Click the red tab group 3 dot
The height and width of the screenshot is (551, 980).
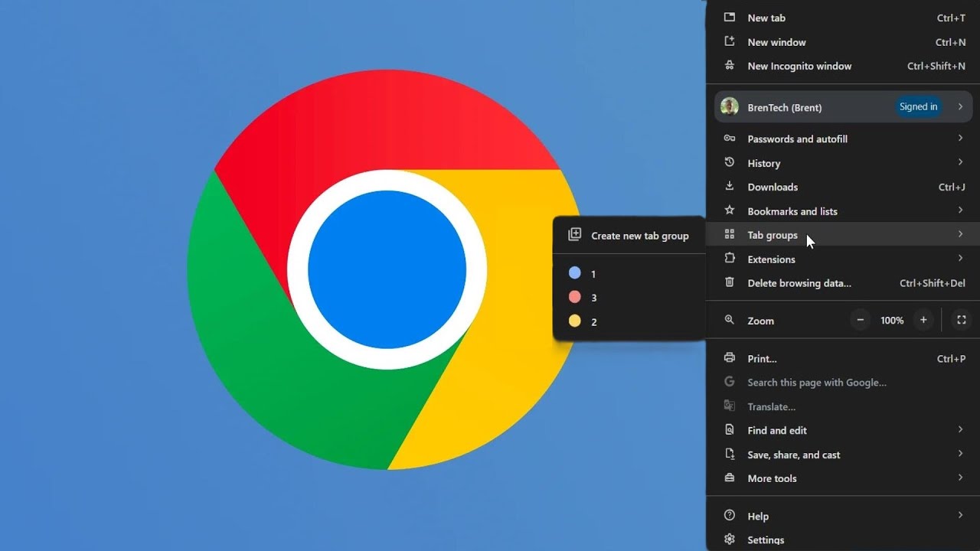(x=574, y=297)
